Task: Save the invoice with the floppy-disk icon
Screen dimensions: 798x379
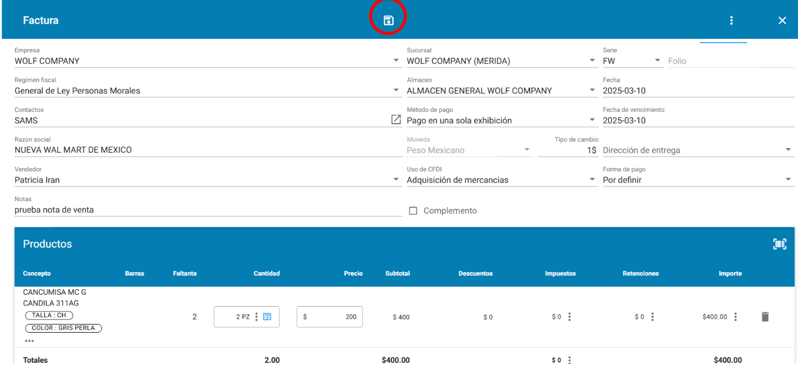Action: coord(388,20)
